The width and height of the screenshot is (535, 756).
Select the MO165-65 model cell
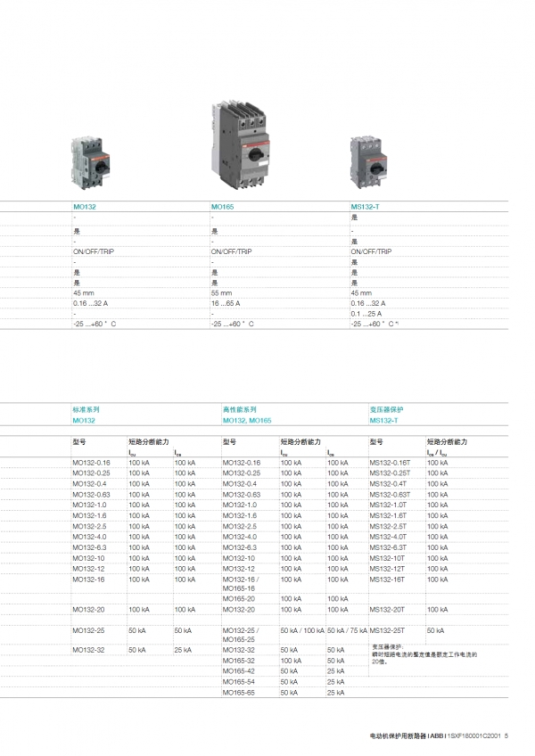coord(239,693)
